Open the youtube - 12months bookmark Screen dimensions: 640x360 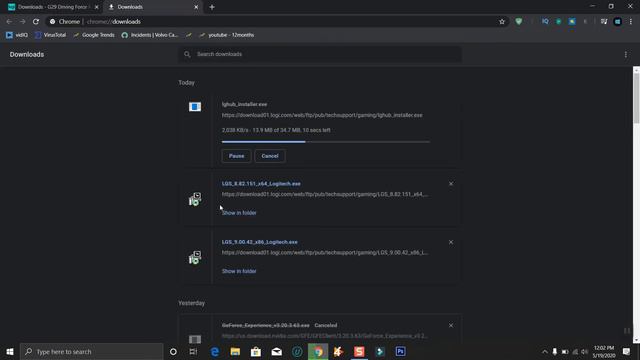(227, 35)
